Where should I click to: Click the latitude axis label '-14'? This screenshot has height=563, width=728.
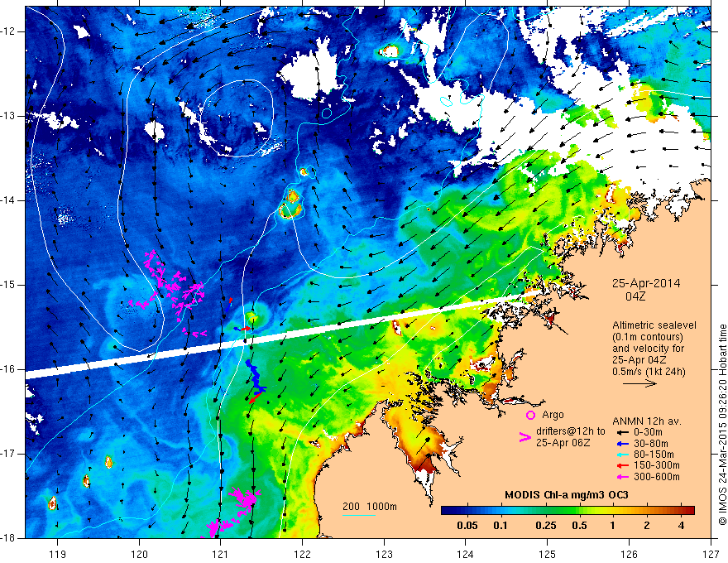point(8,200)
